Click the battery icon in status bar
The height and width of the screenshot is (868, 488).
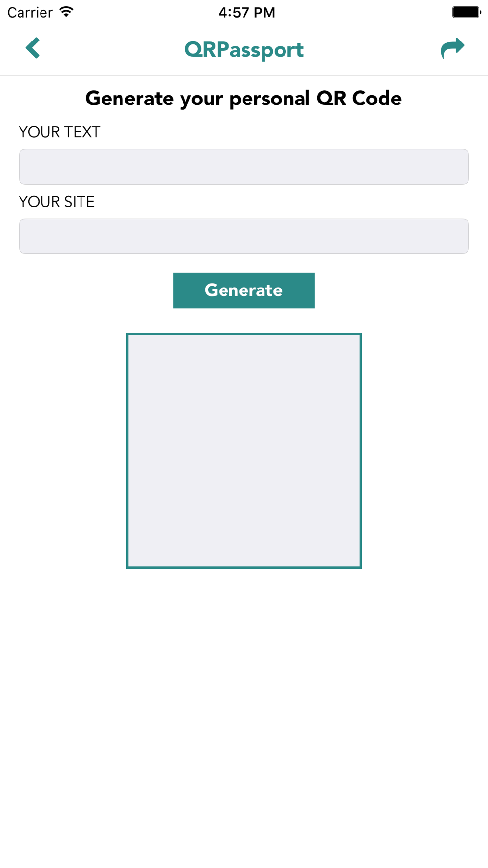[467, 12]
